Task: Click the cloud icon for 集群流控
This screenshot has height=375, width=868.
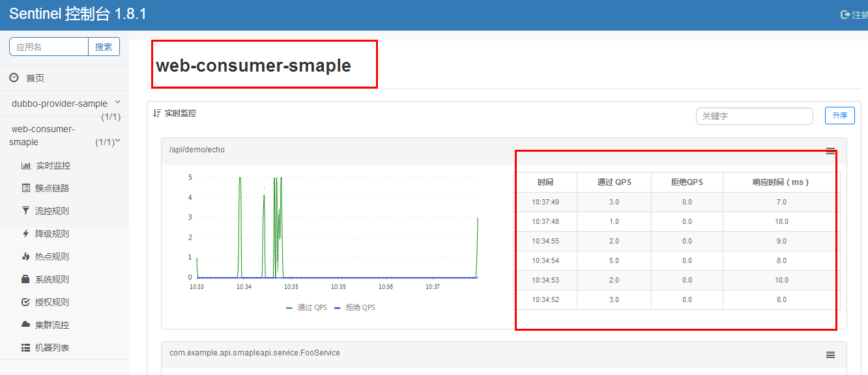Action: click(26, 324)
